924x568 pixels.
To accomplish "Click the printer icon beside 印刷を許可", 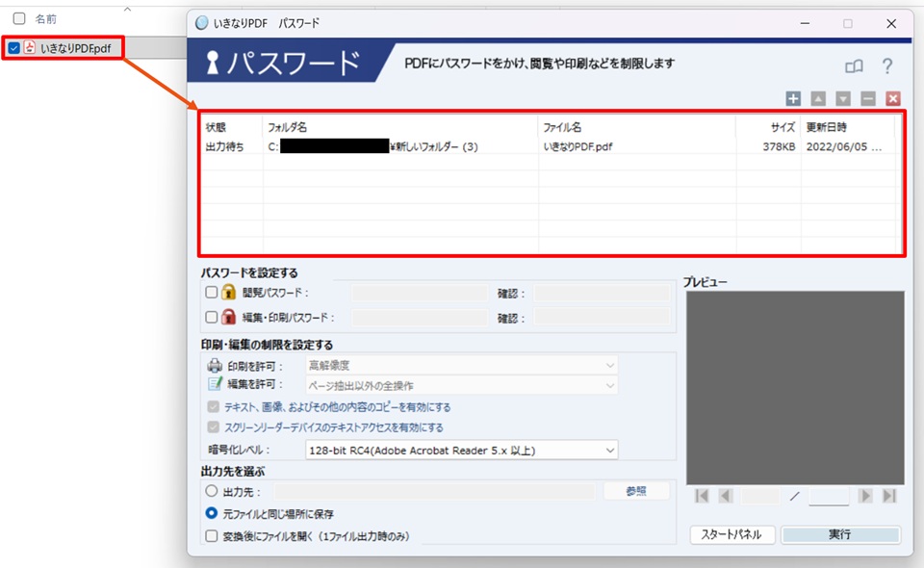I will (215, 365).
